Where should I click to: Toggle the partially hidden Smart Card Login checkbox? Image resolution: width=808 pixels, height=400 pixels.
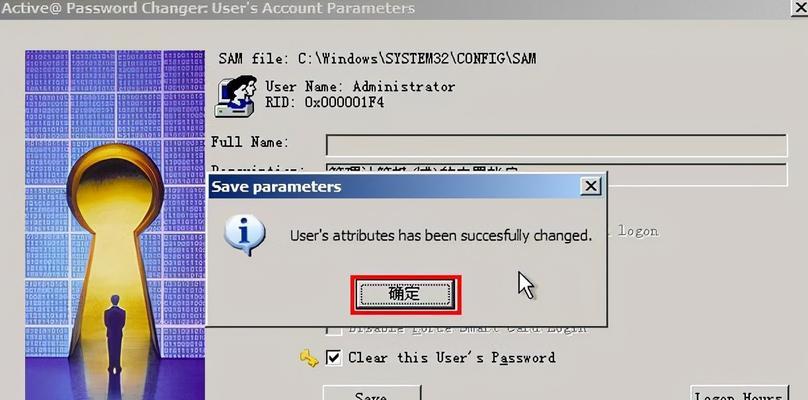[334, 329]
